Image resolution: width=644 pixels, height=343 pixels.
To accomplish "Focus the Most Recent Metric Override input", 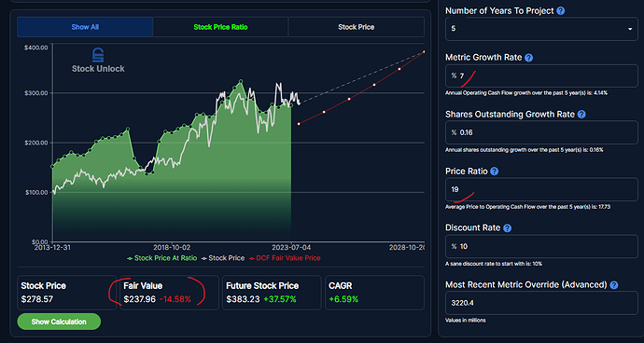I will [541, 303].
